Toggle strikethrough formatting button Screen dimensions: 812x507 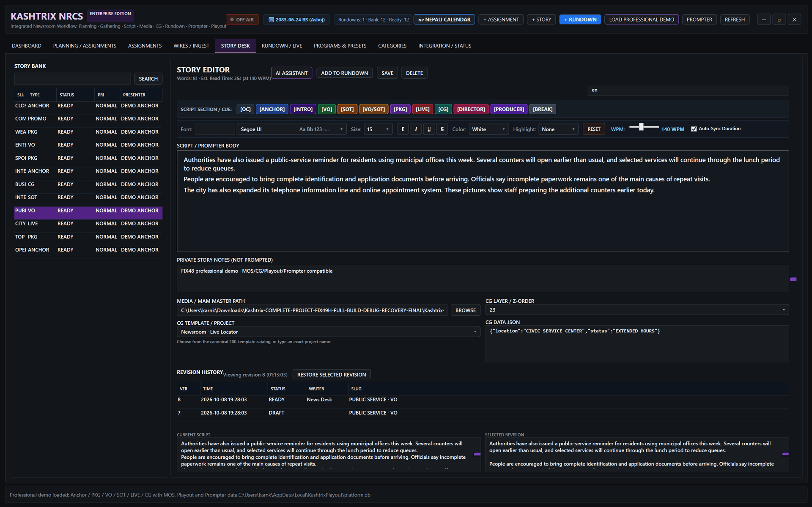(442, 129)
